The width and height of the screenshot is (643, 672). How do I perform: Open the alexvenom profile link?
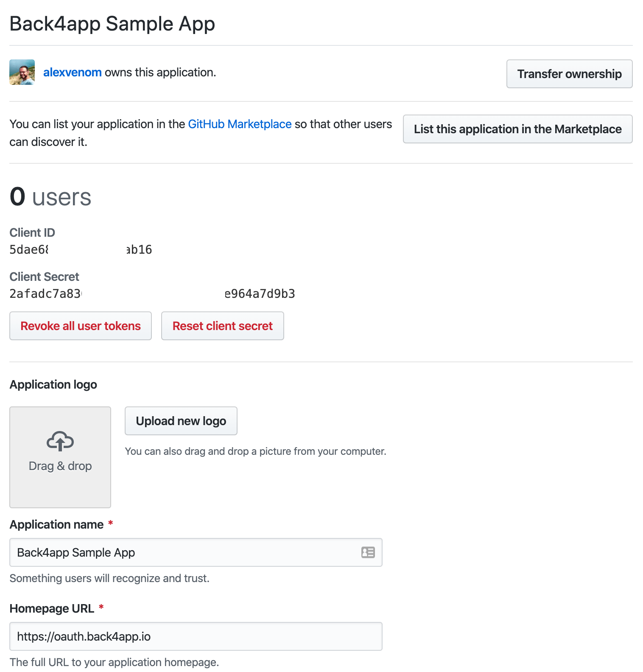click(x=72, y=72)
